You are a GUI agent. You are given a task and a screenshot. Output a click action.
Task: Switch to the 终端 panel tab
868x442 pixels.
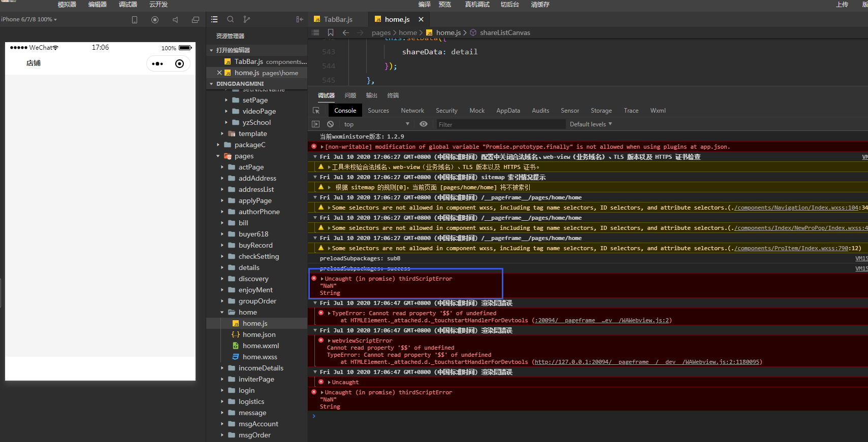click(x=393, y=95)
